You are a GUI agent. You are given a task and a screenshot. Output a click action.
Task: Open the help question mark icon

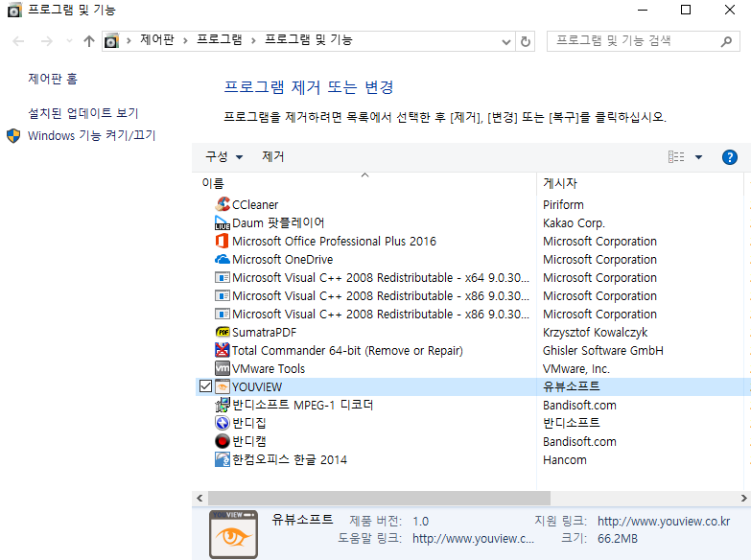tap(730, 157)
